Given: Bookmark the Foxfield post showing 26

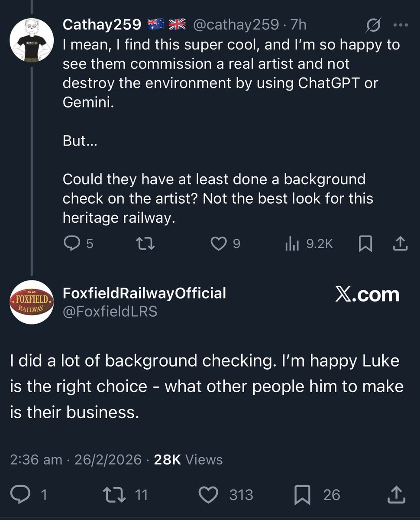Looking at the screenshot, I should pyautogui.click(x=302, y=495).
